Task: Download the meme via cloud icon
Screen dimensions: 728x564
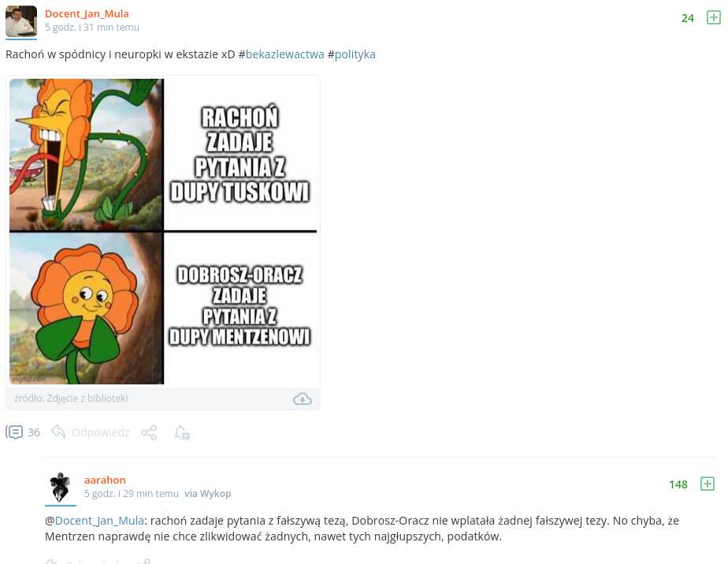Action: [x=303, y=399]
